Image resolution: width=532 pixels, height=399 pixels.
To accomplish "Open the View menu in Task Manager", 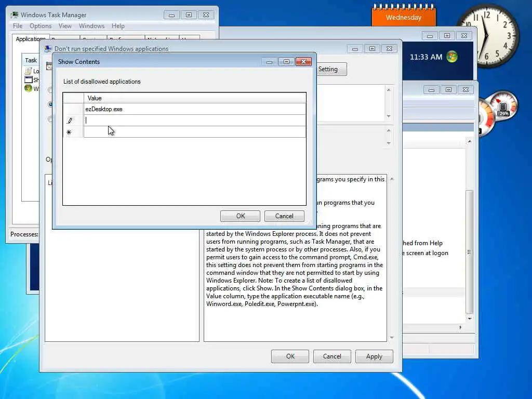I will [x=65, y=26].
